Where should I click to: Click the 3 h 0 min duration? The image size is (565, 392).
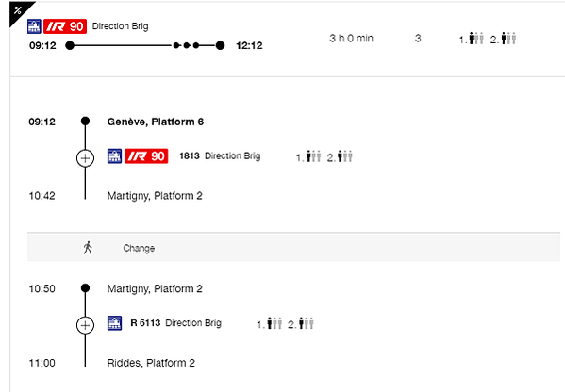pos(351,38)
